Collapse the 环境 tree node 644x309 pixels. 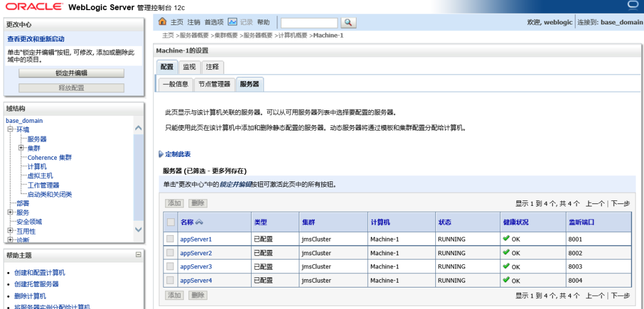[10, 129]
